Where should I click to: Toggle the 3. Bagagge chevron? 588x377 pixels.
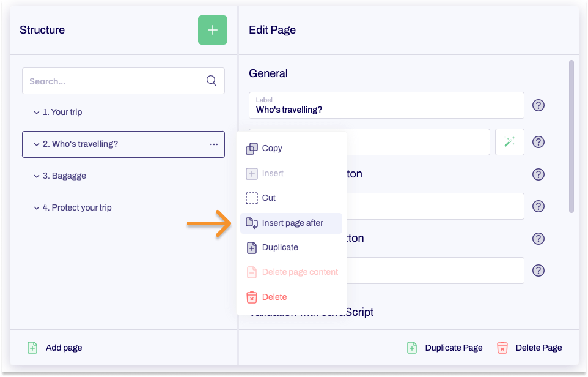tap(37, 176)
